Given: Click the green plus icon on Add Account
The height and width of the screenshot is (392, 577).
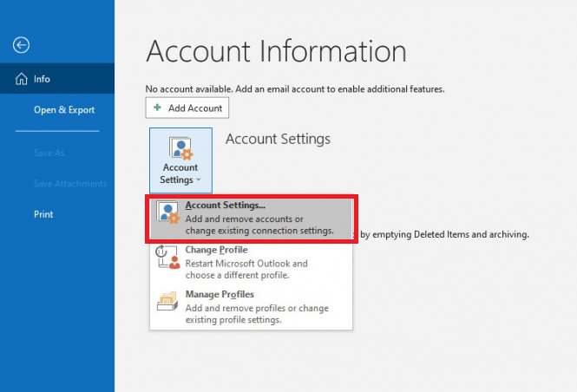Looking at the screenshot, I should 157,108.
